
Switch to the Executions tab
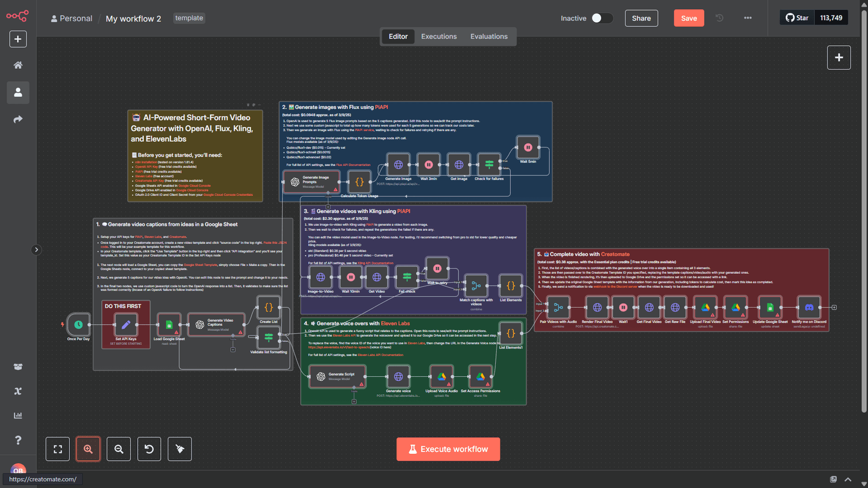[439, 36]
